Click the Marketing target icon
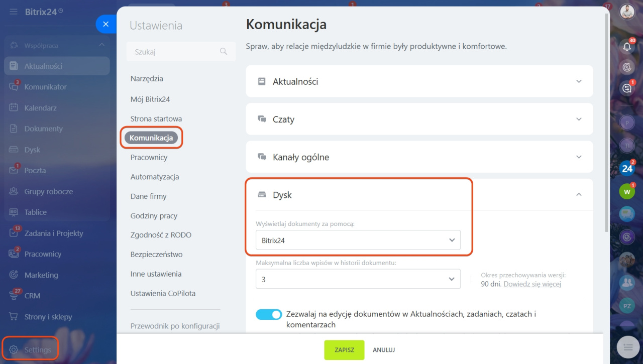The height and width of the screenshot is (364, 643). click(14, 275)
